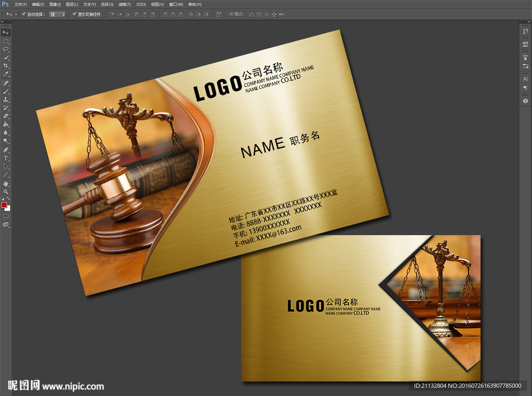
Task: Open the 组 auto-select dropdown
Action: tap(57, 14)
